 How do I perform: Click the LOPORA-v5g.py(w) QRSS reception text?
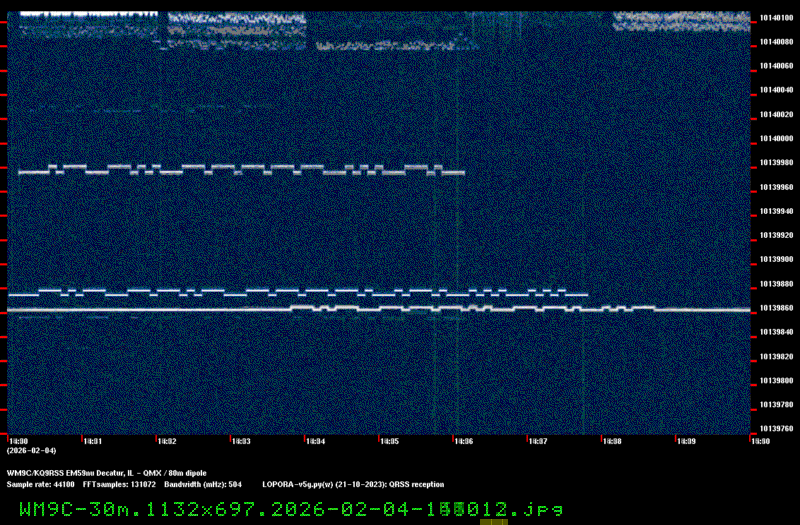pos(353,485)
